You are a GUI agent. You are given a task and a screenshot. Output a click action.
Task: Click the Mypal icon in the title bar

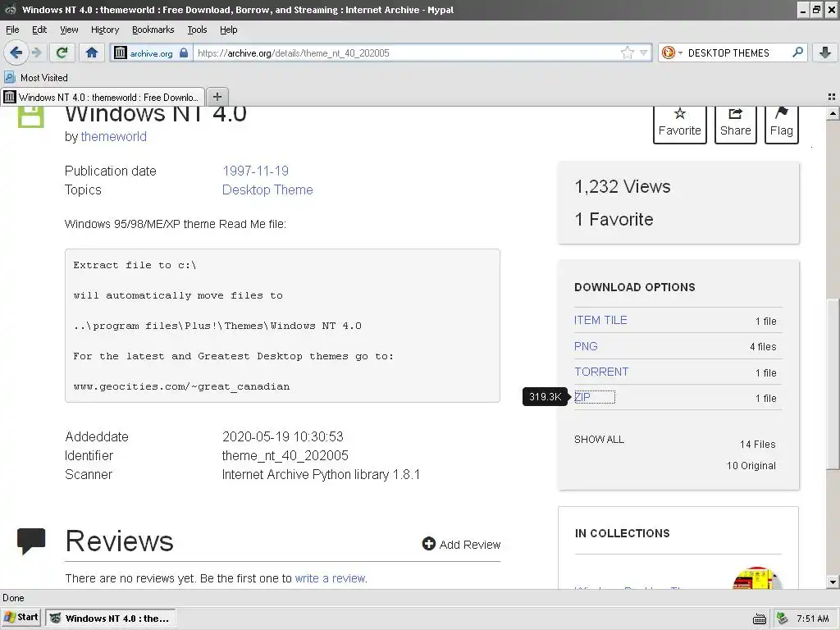coord(10,10)
